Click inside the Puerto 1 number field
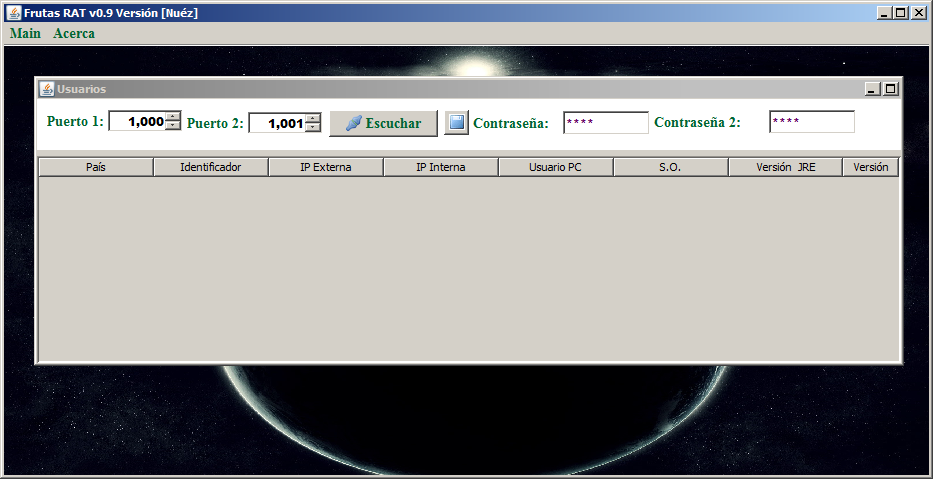The image size is (933, 479). (137, 121)
